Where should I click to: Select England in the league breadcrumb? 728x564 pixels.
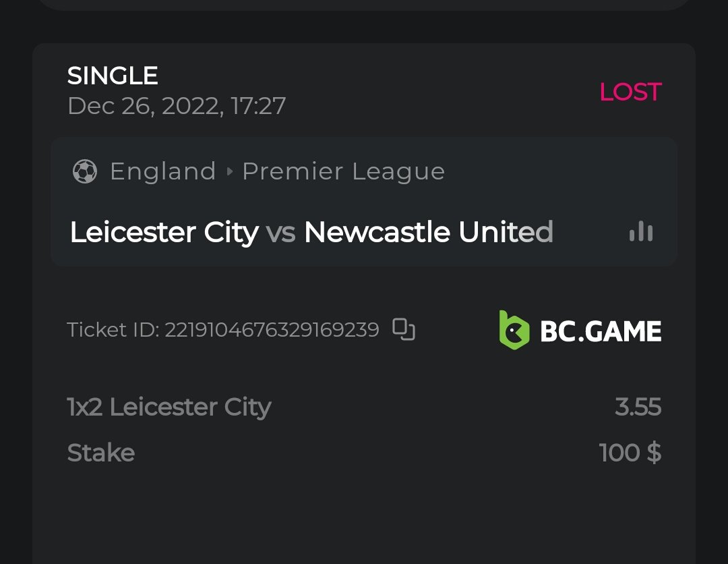[x=162, y=171]
